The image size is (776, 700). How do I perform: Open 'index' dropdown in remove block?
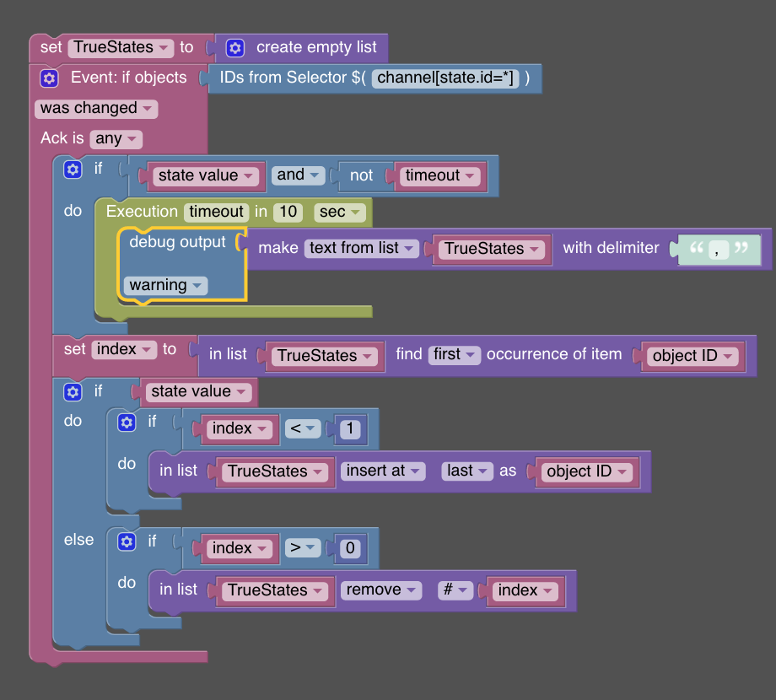click(x=525, y=590)
